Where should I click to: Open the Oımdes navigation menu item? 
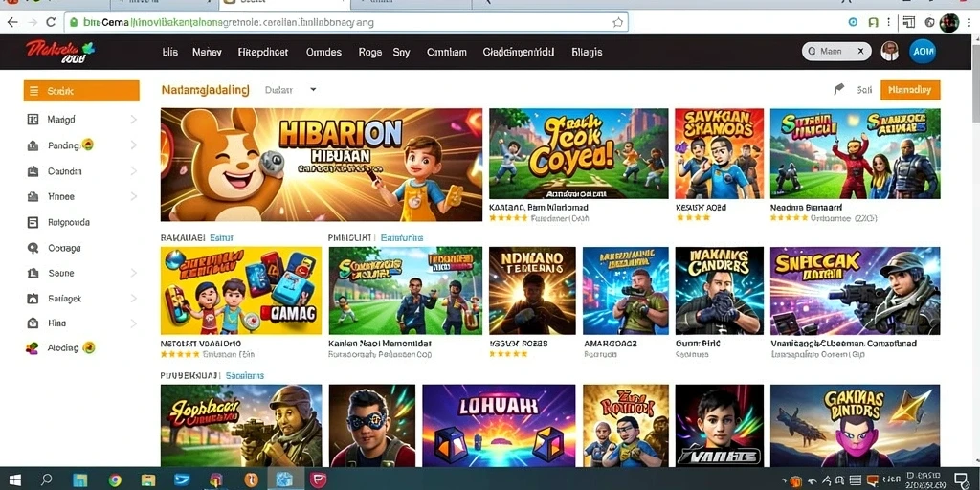323,52
